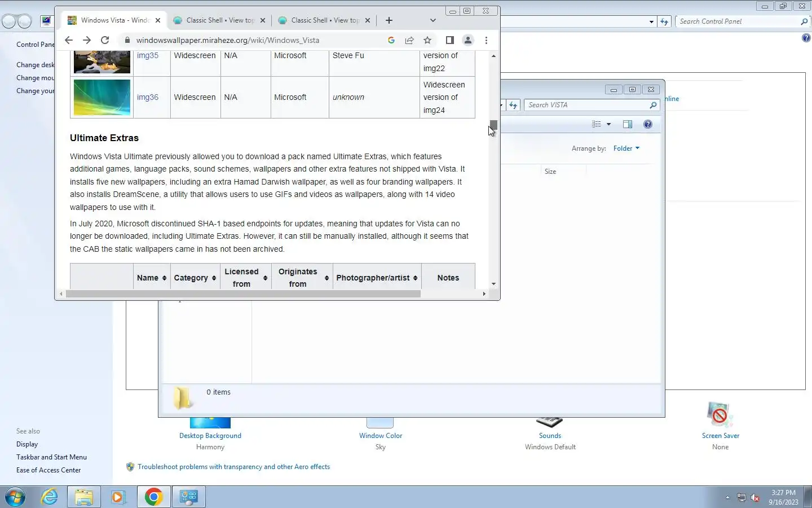This screenshot has width=812, height=508.
Task: Toggle the Explorer preview pane icon
Action: 628,124
